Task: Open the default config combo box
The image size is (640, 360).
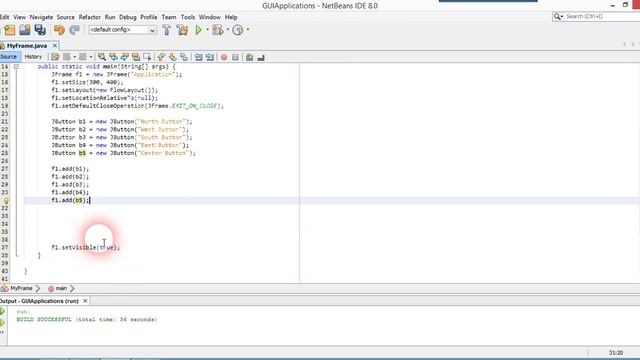Action: pos(122,30)
